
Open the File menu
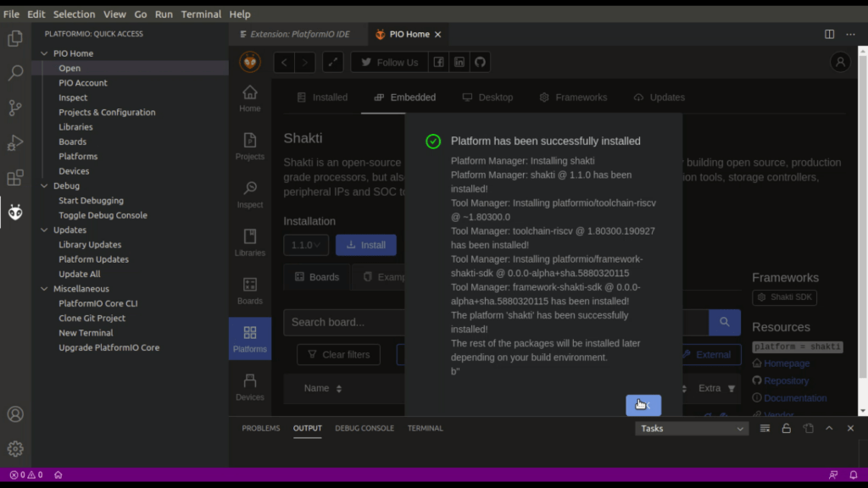(11, 14)
